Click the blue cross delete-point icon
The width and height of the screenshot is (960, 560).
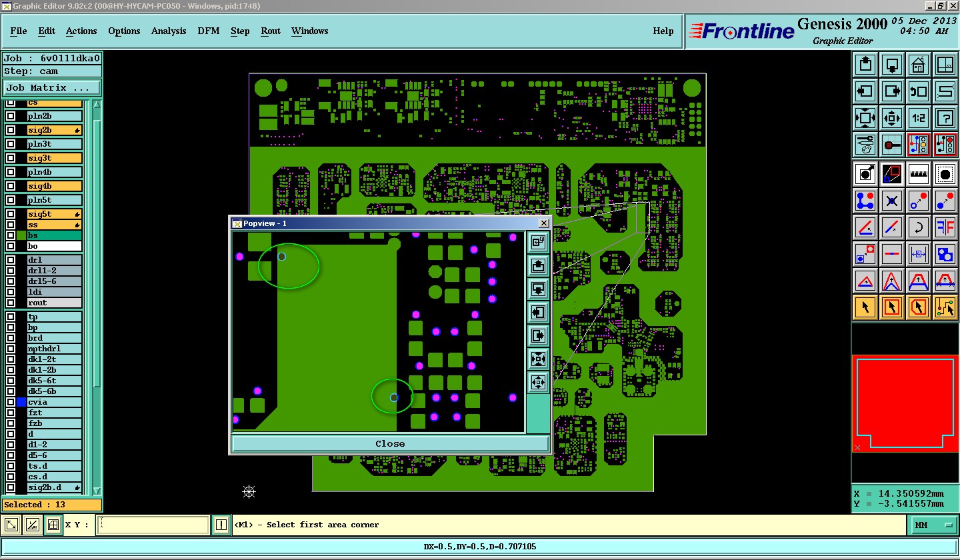[892, 201]
